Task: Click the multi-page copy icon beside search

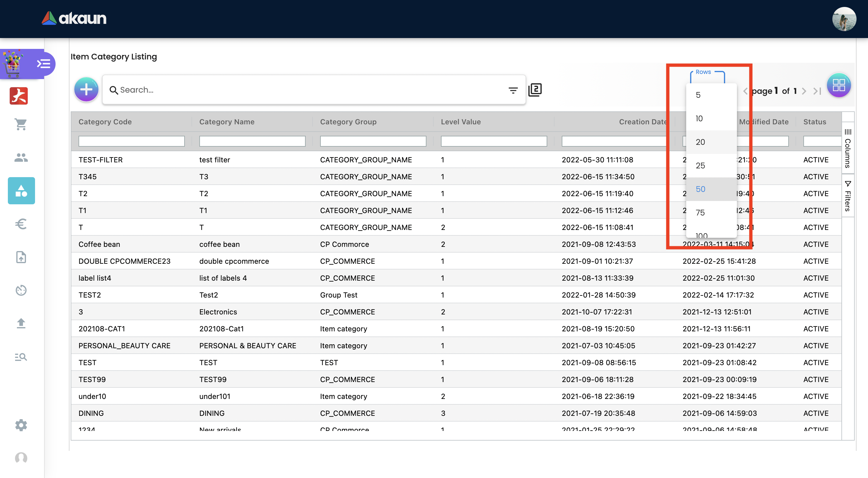Action: (535, 90)
